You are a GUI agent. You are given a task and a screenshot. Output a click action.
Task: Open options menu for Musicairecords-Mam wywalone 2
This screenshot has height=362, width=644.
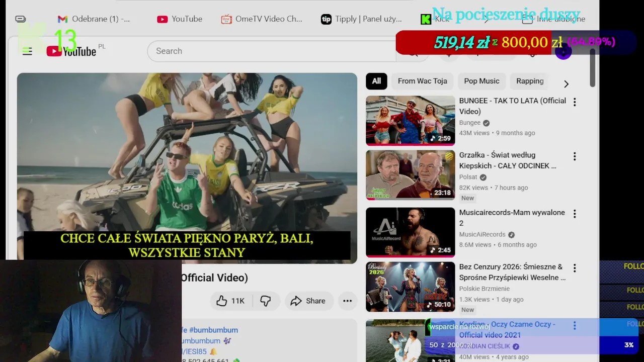pyautogui.click(x=574, y=214)
